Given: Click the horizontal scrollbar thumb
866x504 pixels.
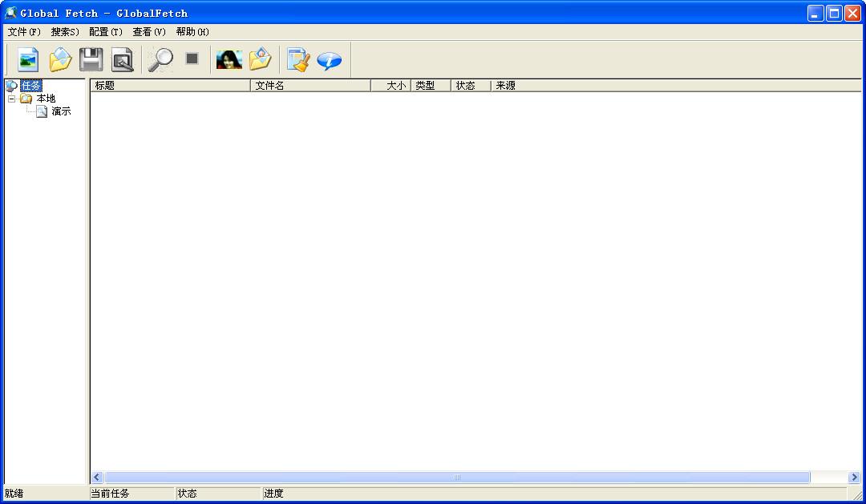Looking at the screenshot, I should tap(457, 478).
